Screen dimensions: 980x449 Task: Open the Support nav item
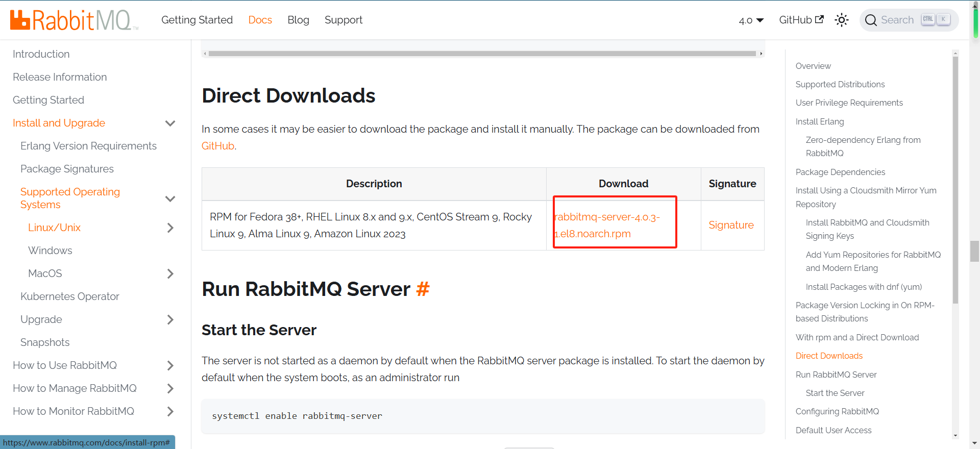click(344, 20)
